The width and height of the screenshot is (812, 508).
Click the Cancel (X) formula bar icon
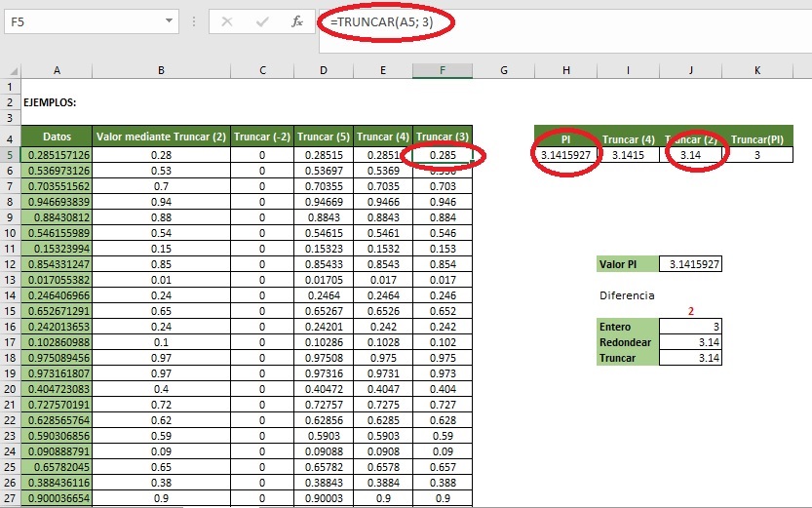point(227,20)
